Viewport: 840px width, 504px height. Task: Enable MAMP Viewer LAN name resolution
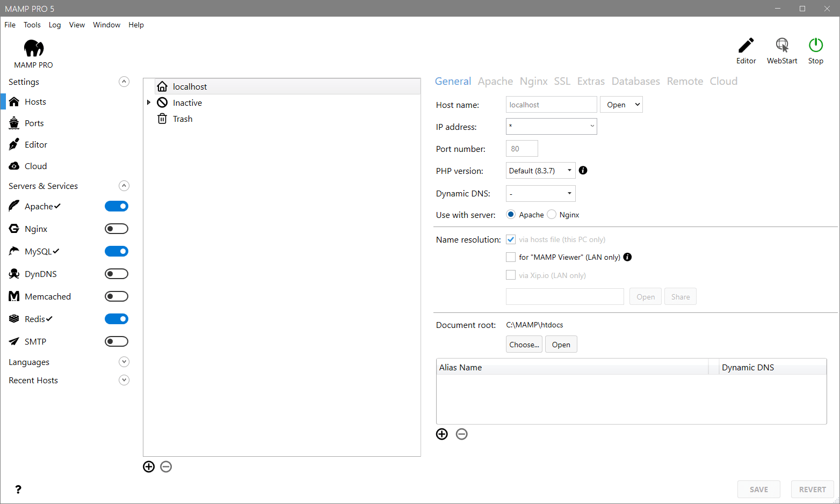[x=511, y=257]
